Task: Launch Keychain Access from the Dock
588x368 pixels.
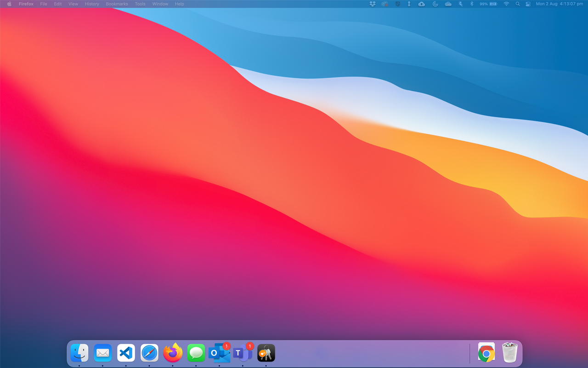Action: [266, 353]
